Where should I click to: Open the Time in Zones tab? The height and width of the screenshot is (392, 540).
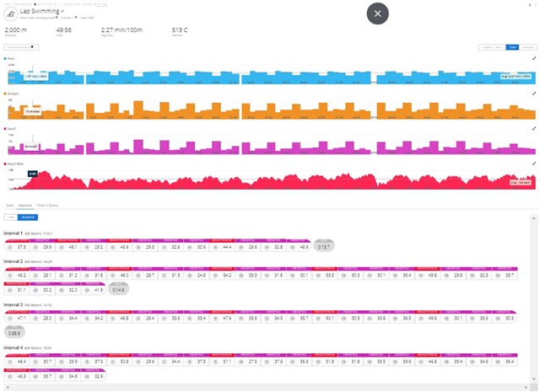pyautogui.click(x=47, y=206)
